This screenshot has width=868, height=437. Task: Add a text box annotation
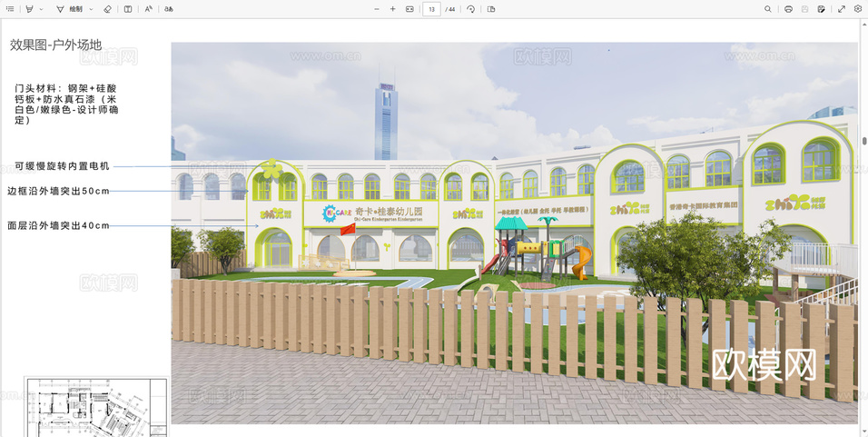coord(128,9)
